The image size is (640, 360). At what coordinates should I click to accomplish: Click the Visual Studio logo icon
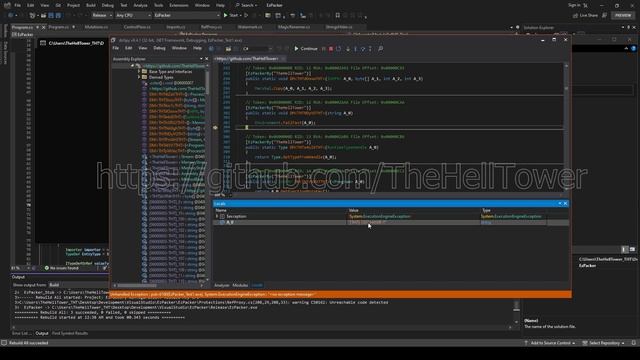click(7, 5)
